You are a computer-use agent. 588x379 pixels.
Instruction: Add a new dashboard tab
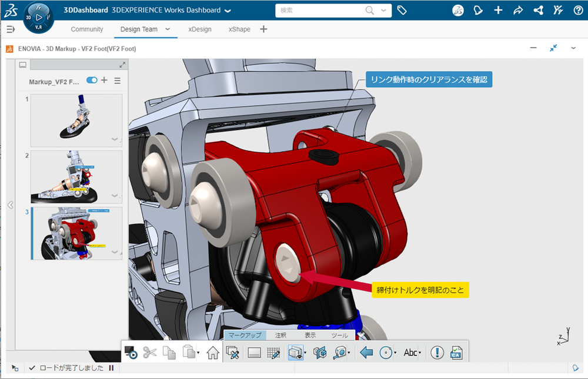click(263, 29)
